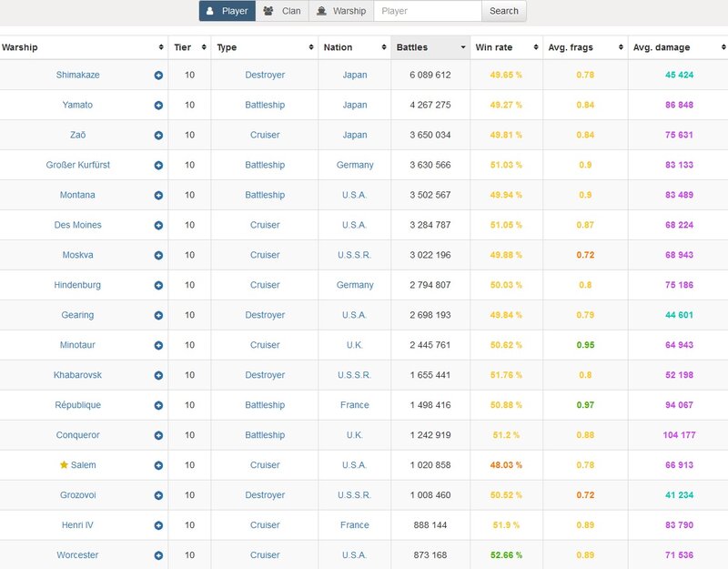The image size is (728, 569).
Task: Select win rate value 51.76 %
Action: coord(506,375)
